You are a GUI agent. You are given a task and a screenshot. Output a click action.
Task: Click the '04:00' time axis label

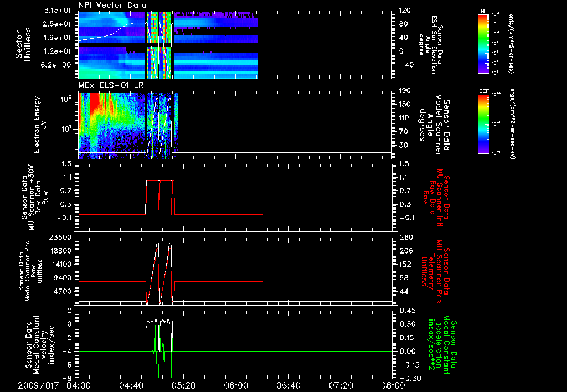[79, 386]
